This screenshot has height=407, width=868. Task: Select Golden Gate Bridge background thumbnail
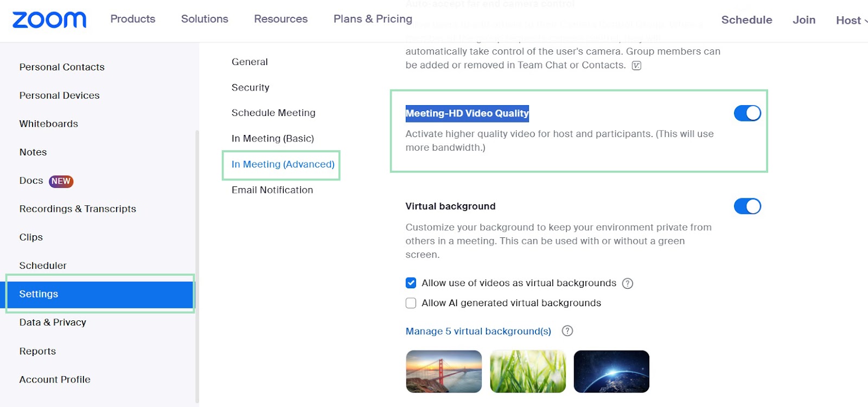[x=444, y=371]
